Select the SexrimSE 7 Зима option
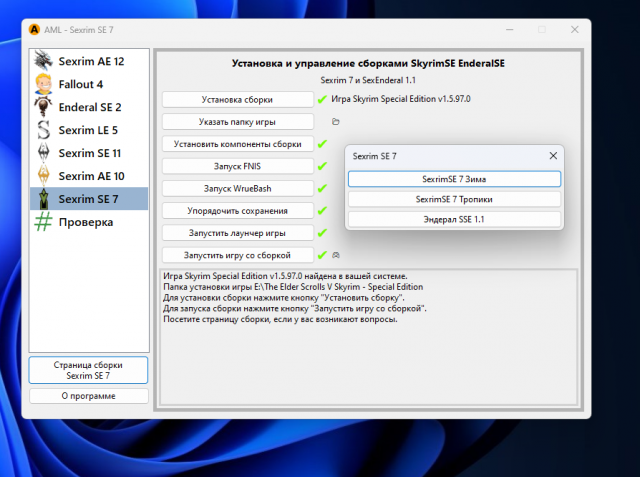The width and height of the screenshot is (640, 477). click(x=454, y=179)
